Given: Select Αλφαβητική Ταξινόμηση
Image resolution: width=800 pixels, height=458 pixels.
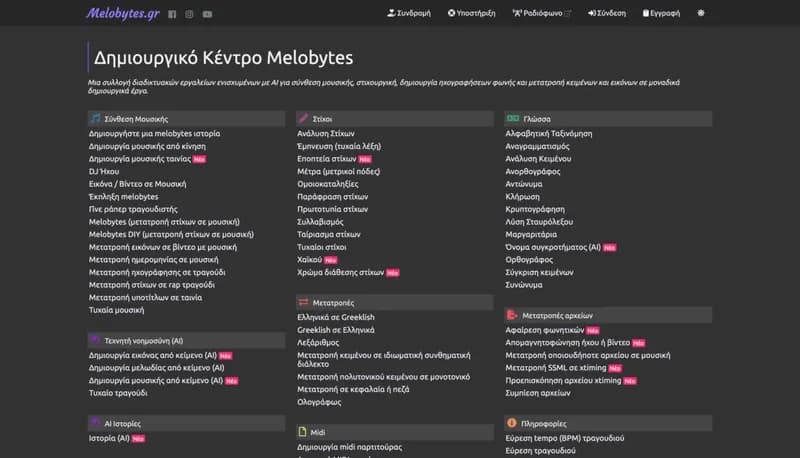Looking at the screenshot, I should (549, 134).
